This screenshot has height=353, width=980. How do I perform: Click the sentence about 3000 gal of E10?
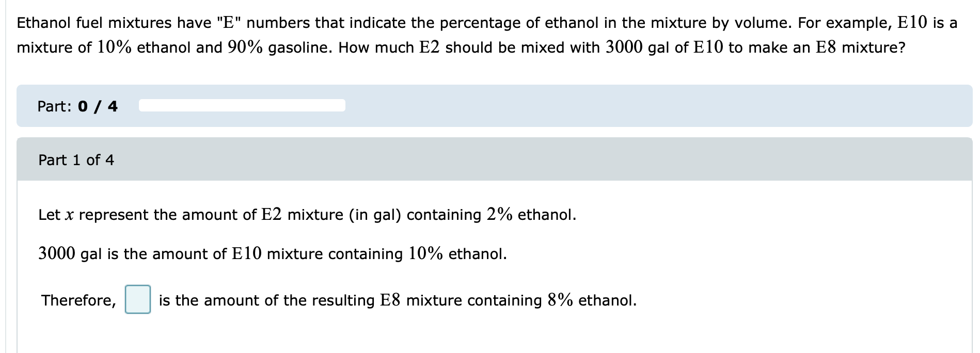point(273,253)
